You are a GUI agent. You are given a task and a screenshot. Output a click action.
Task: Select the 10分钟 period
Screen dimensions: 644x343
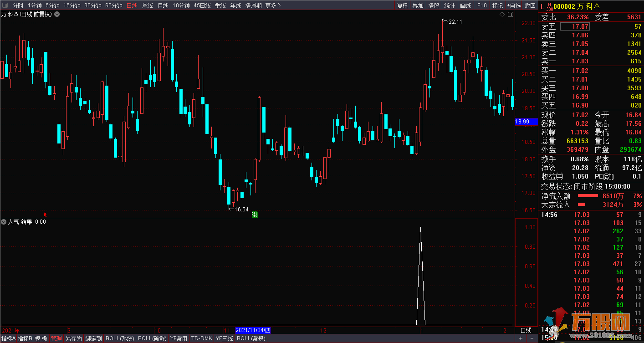pos(181,5)
